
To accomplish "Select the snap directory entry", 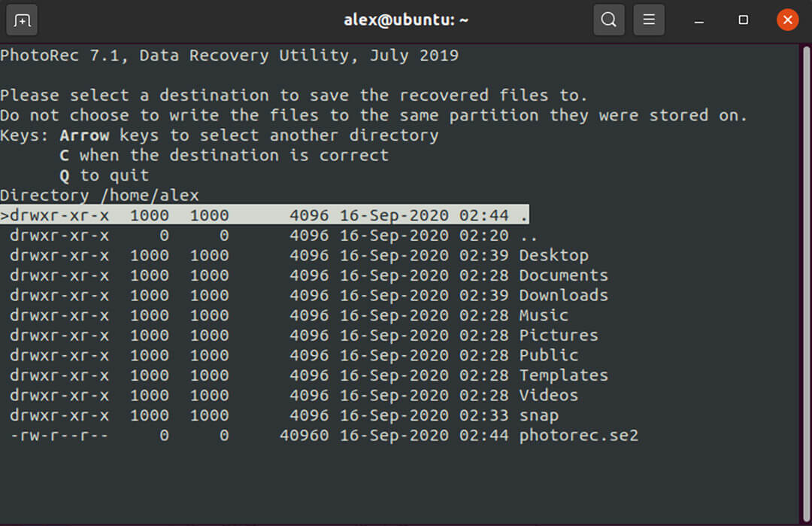I will 283,415.
